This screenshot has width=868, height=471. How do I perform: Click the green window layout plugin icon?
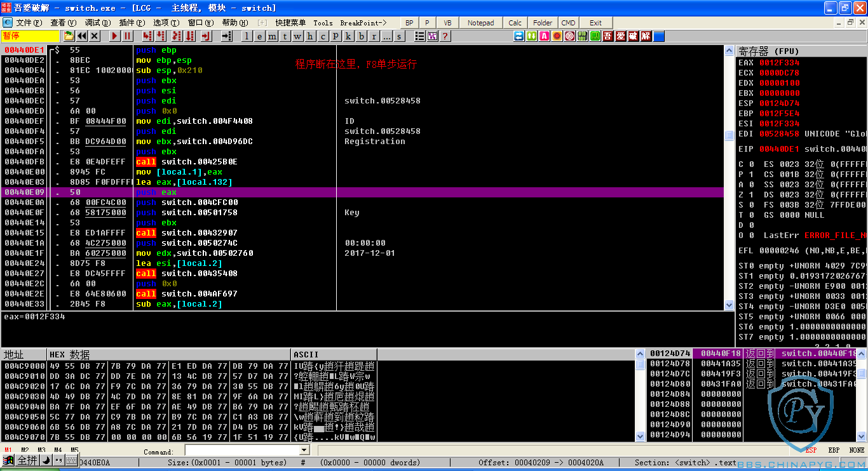[595, 36]
